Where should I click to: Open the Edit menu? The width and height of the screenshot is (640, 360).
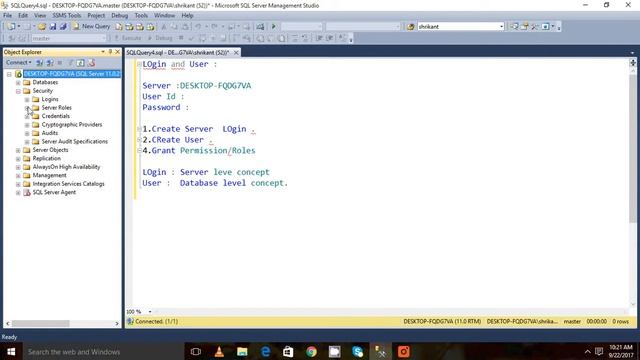[23, 16]
